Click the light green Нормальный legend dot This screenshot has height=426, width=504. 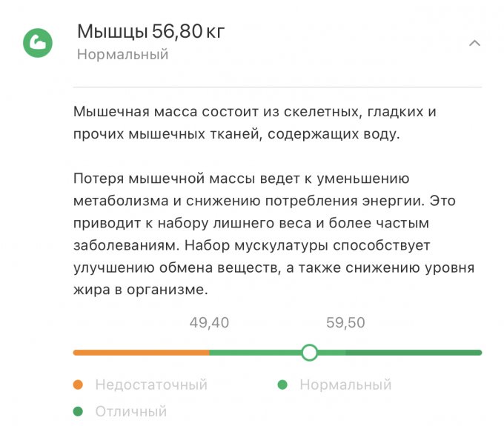point(282,385)
